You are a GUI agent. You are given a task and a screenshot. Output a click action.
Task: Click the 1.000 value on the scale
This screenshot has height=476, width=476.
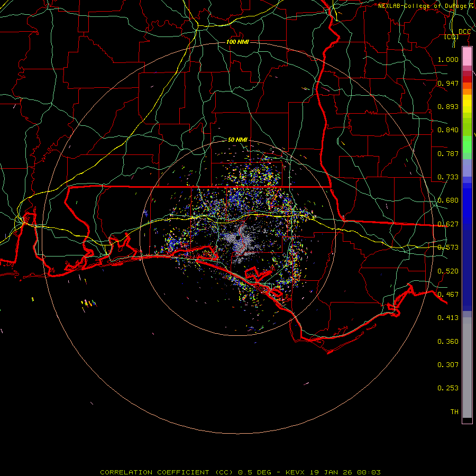coord(448,59)
